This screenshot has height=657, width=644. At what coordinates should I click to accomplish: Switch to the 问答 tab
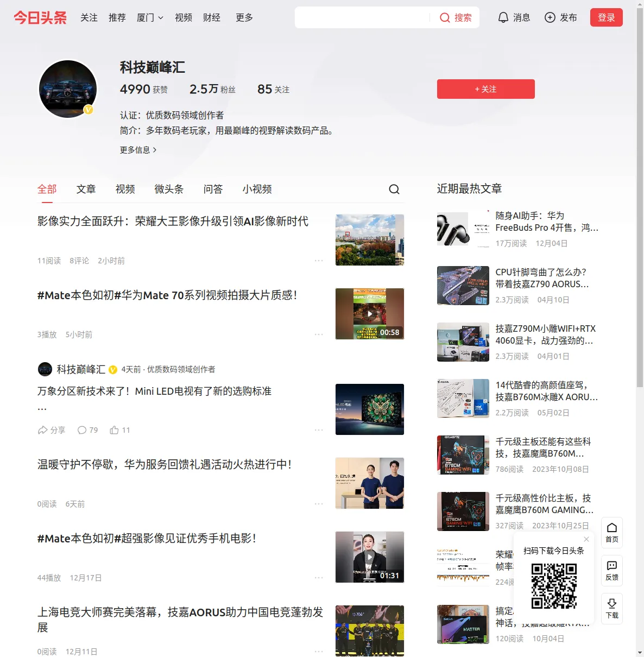pos(213,189)
